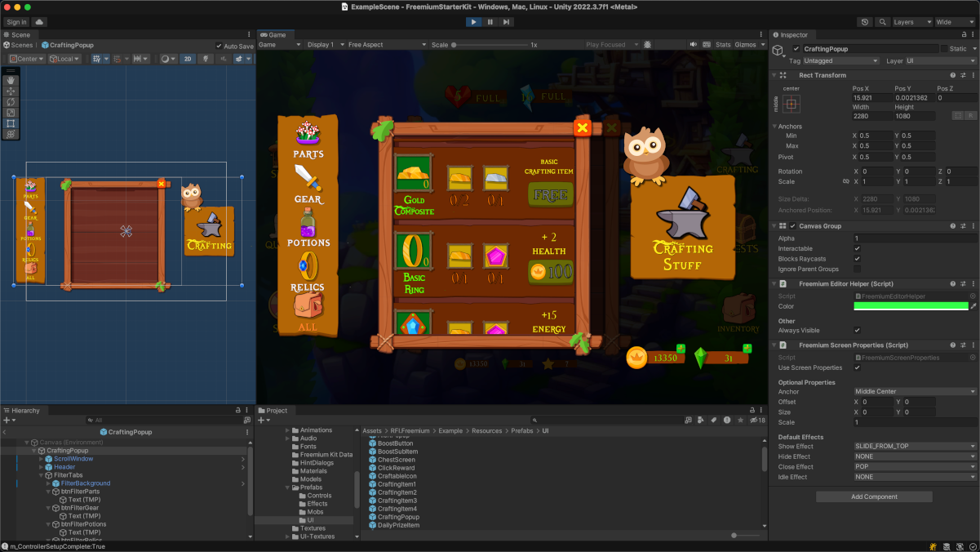Select the Rect tool in Scene toolbar
980x552 pixels.
(x=11, y=123)
